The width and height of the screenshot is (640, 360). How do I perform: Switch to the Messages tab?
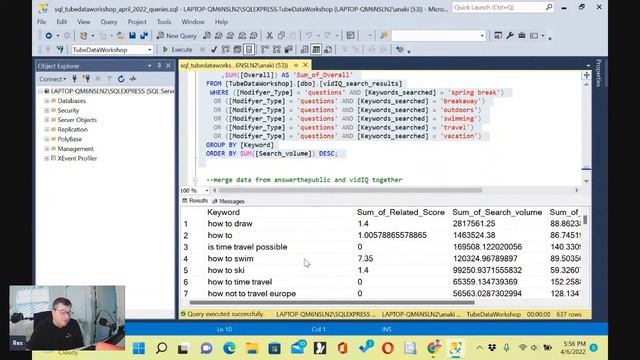[x=229, y=201]
